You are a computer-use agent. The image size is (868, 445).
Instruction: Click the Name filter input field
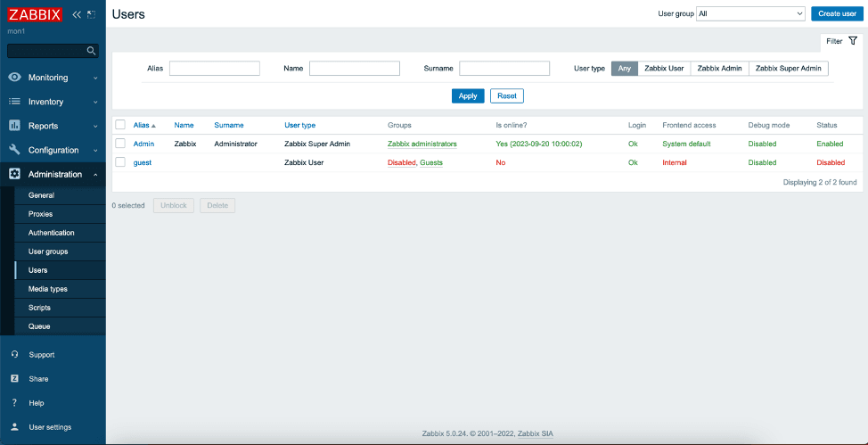[355, 68]
